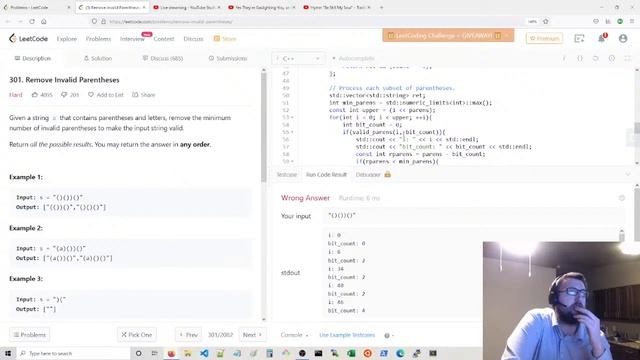Click the LeetCoding Challenge GIVEAWAY banner
The image size is (640, 360).
click(x=448, y=36)
